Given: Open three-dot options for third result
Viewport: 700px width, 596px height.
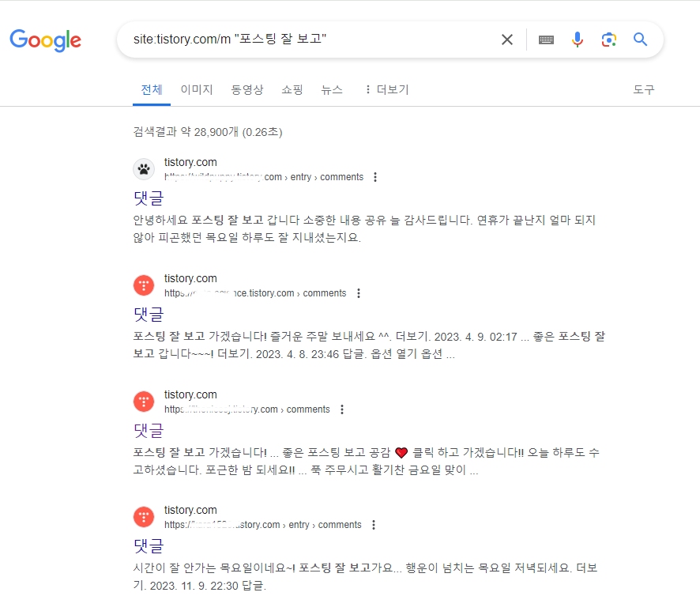Looking at the screenshot, I should click(341, 409).
